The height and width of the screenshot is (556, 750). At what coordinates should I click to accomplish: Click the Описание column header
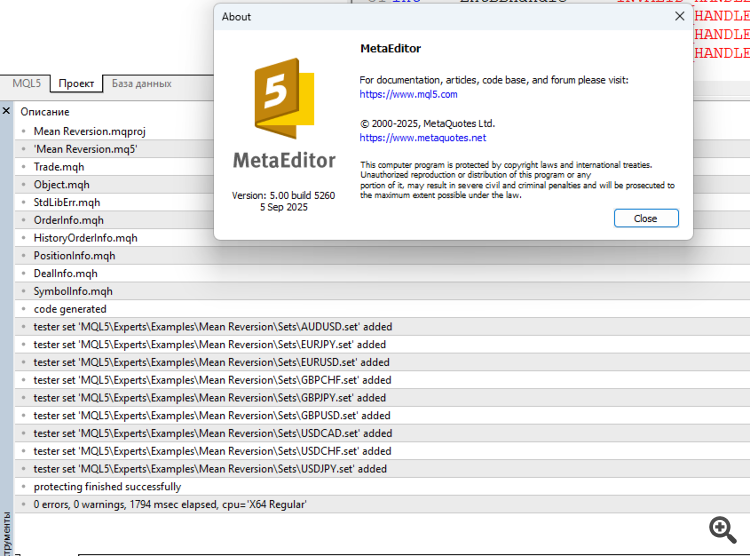click(x=45, y=111)
